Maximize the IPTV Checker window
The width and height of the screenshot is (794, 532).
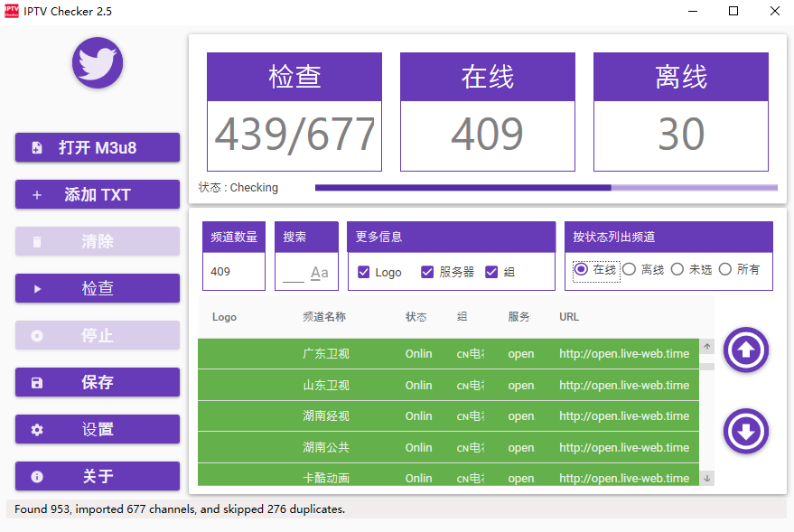(x=733, y=11)
